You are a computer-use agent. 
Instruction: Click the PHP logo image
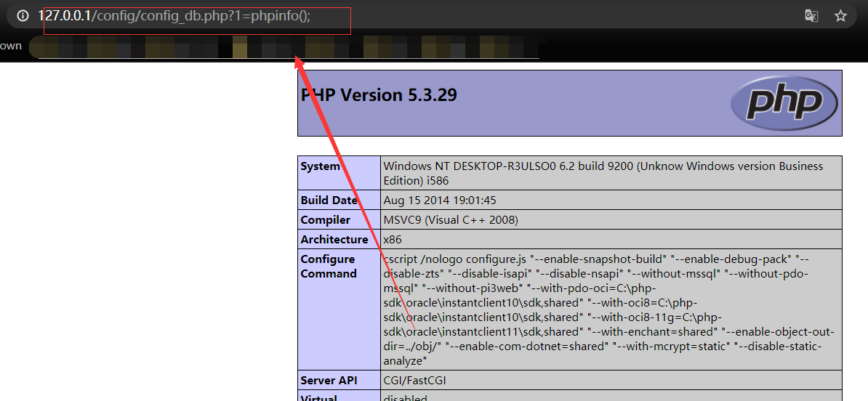(784, 102)
